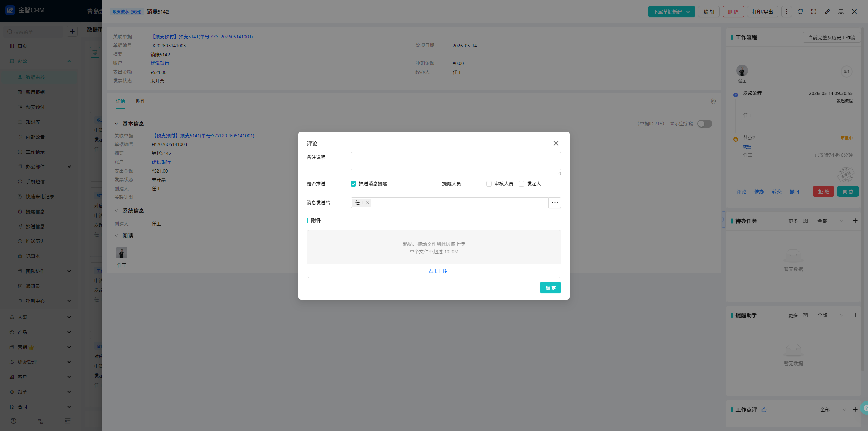Click the ellipsis button beside recipient field
868x431 pixels.
pyautogui.click(x=555, y=203)
